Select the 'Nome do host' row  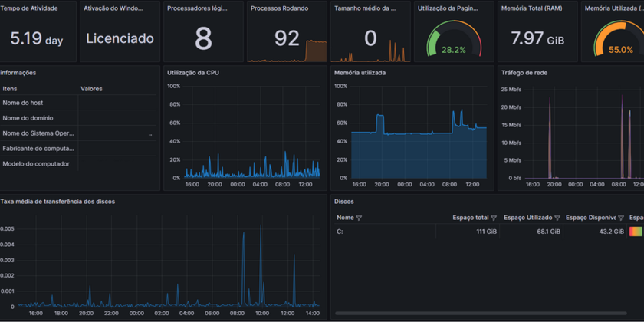coord(78,103)
